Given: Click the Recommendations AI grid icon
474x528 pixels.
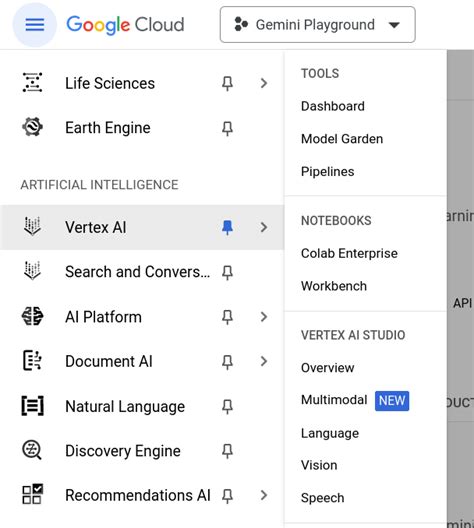Looking at the screenshot, I should 32,495.
